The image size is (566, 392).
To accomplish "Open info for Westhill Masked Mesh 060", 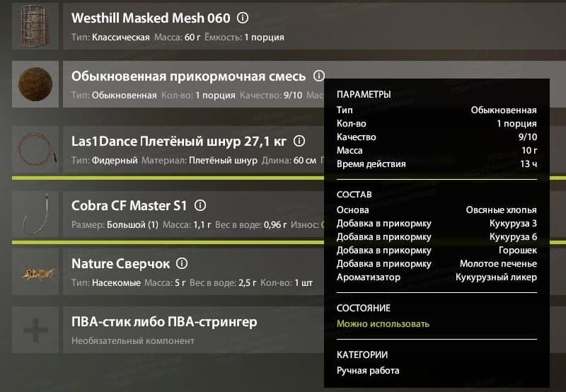I will (243, 17).
